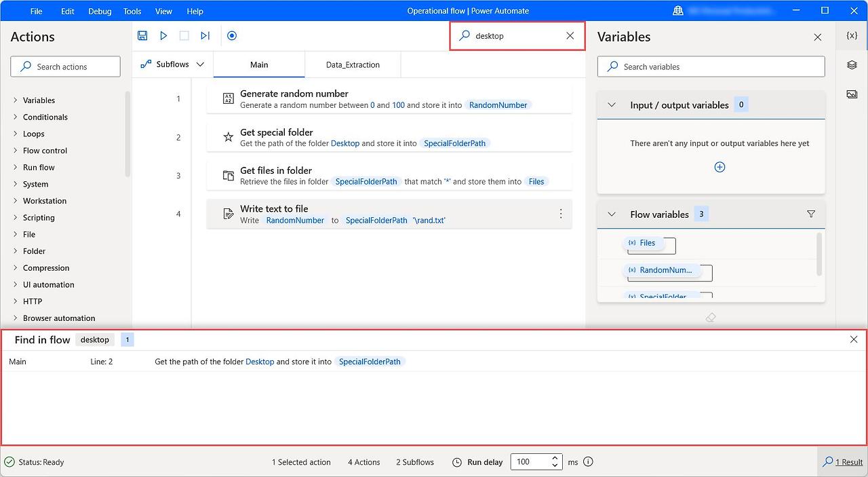Click the Write text to file action icon

click(x=229, y=214)
